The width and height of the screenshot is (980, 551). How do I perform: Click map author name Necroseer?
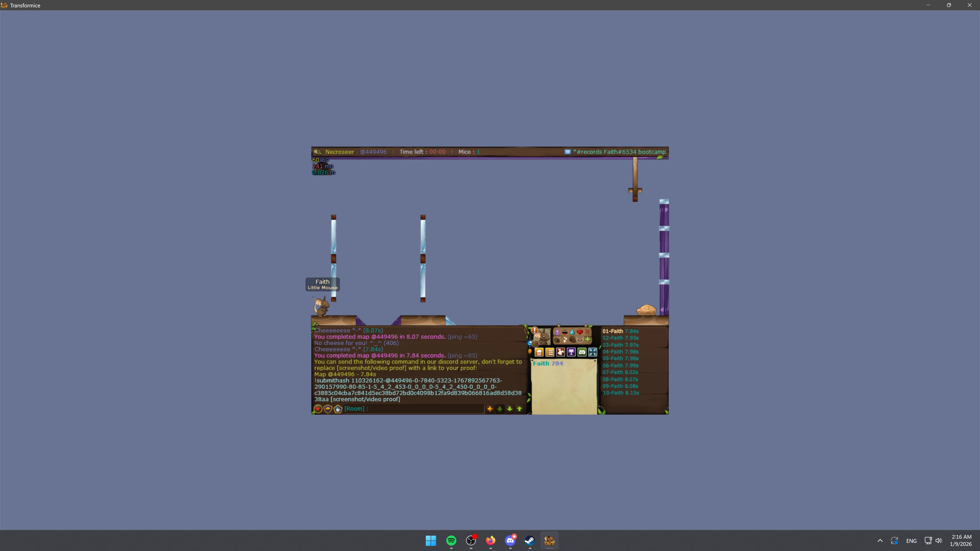[340, 152]
